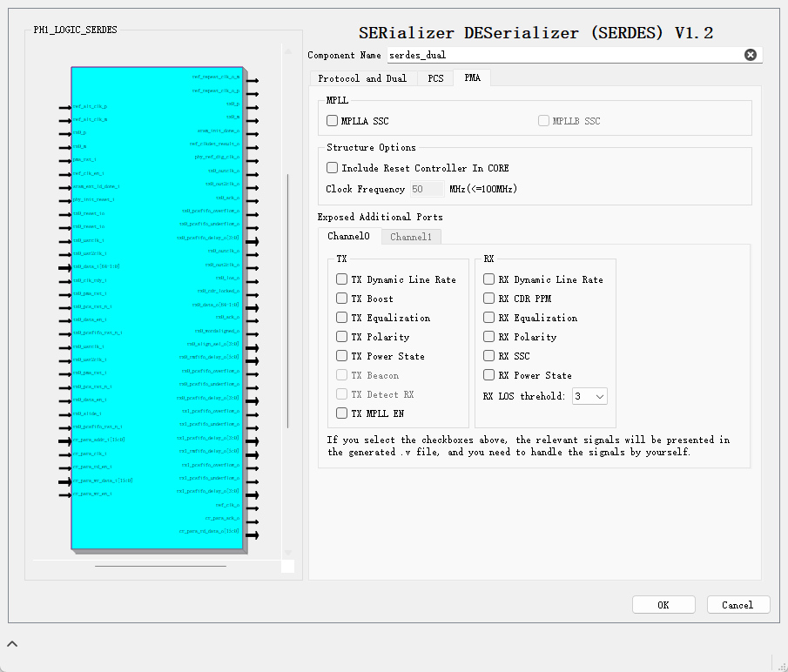Click the Clock Frequency value field

[x=428, y=189]
